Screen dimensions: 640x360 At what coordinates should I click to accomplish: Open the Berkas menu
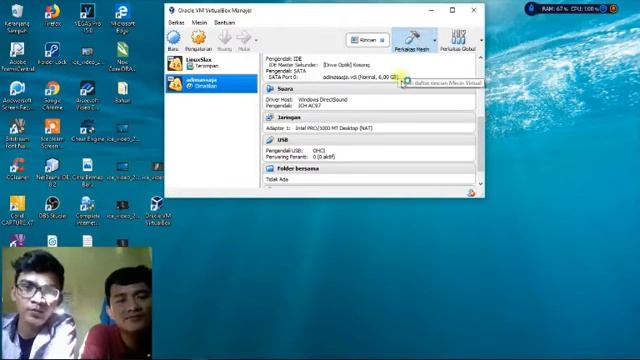tap(176, 22)
